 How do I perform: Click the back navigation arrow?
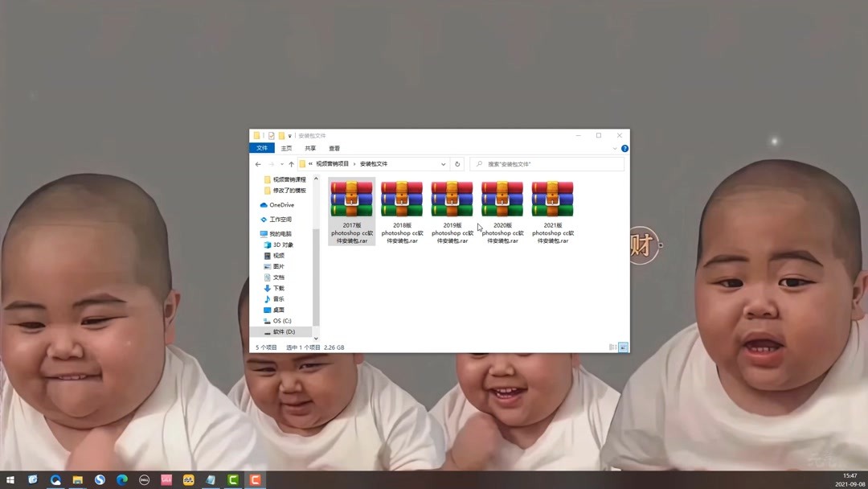tap(258, 163)
